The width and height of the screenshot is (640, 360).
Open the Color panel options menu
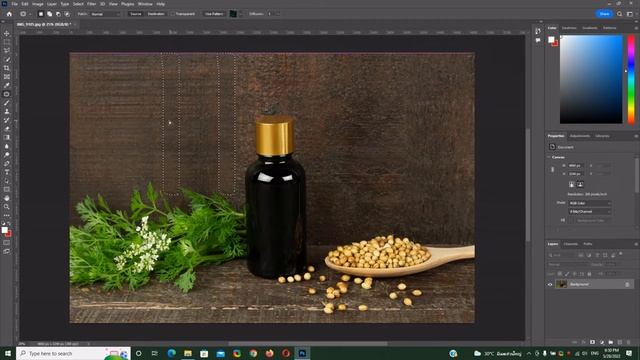point(636,28)
